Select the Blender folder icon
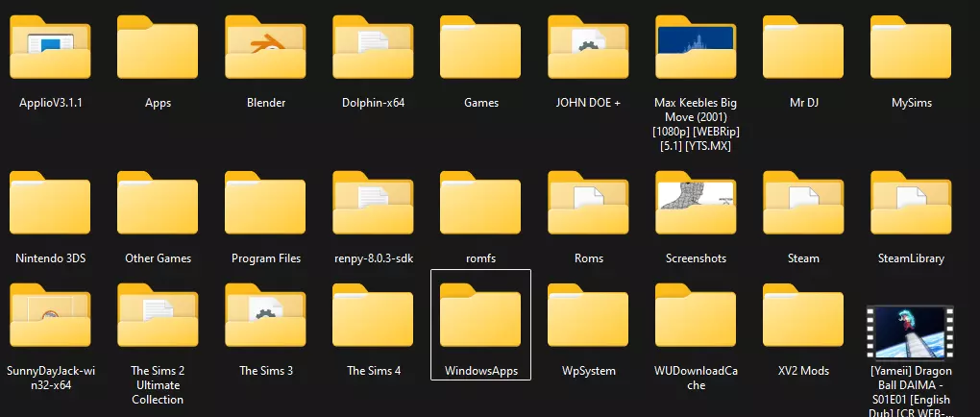 tap(265, 47)
